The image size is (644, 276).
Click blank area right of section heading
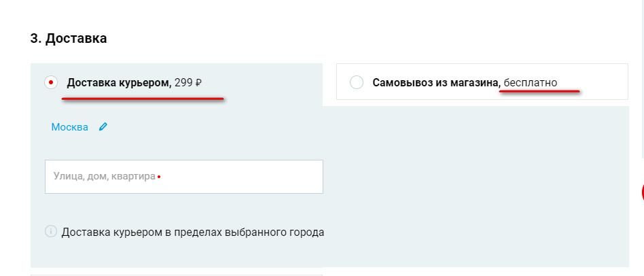tap(340, 39)
